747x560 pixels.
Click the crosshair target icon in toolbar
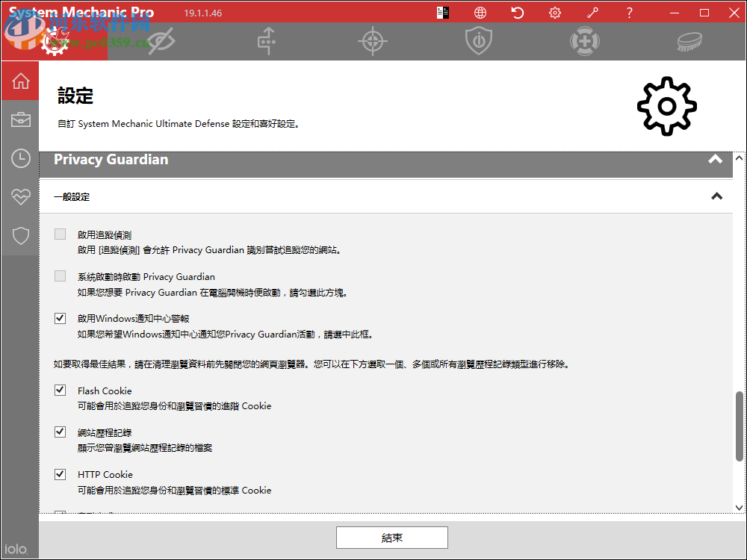click(x=373, y=41)
